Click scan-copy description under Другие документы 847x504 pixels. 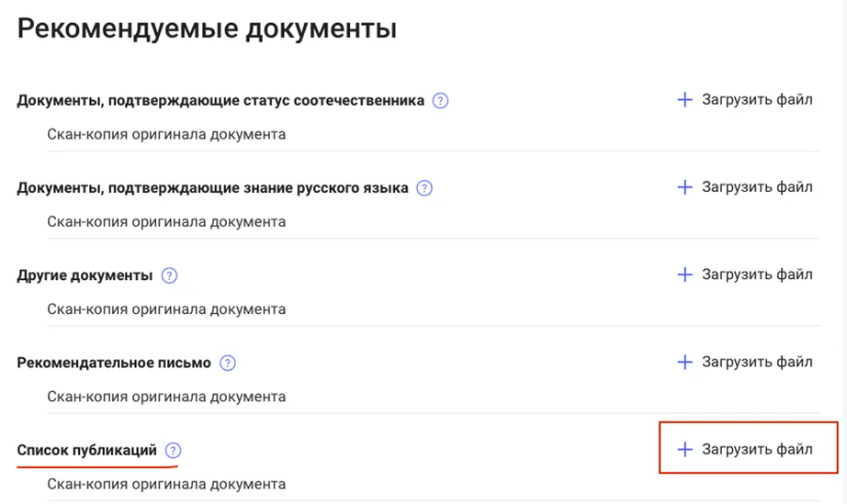point(166,309)
